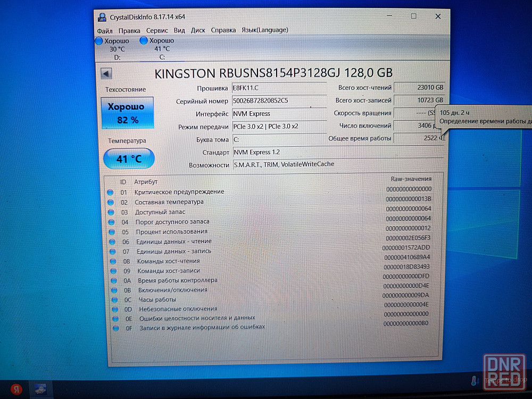The height and width of the screenshot is (399, 532).
Task: Click the status circle next to Часы работы
Action: (115, 300)
